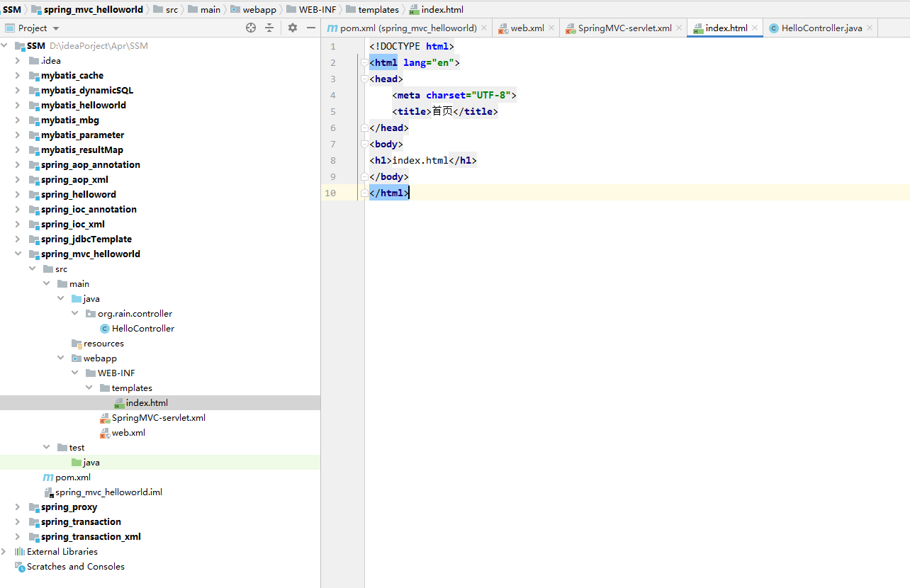Expand the mybatis_cache module
Image resolution: width=910 pixels, height=588 pixels.
pyautogui.click(x=18, y=75)
